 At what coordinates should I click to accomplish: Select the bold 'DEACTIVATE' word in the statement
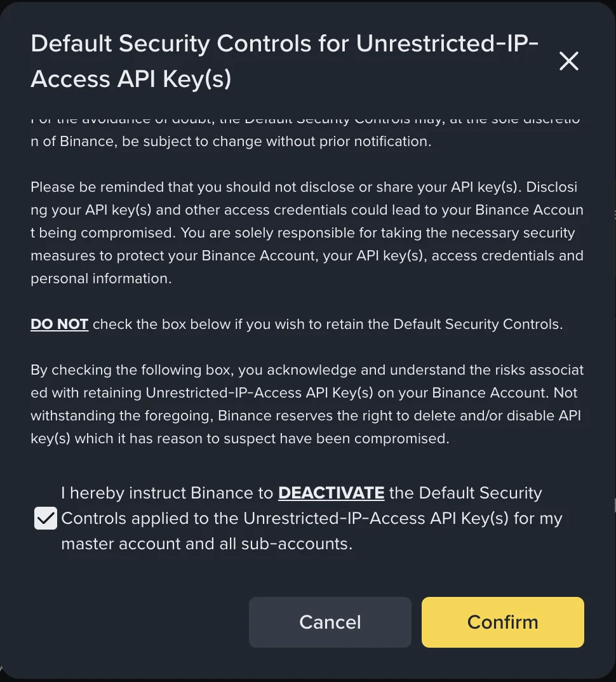tap(331, 493)
